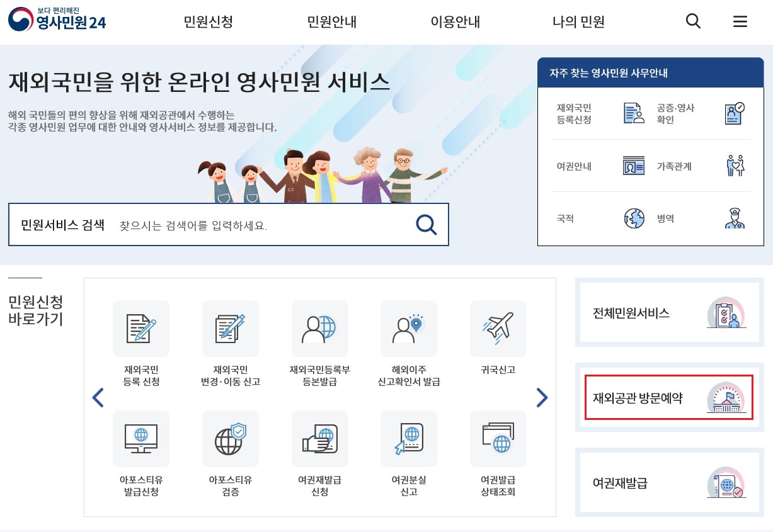Click the 공증·영사 확인 text link
The width and height of the screenshot is (773, 532).
pyautogui.click(x=675, y=113)
